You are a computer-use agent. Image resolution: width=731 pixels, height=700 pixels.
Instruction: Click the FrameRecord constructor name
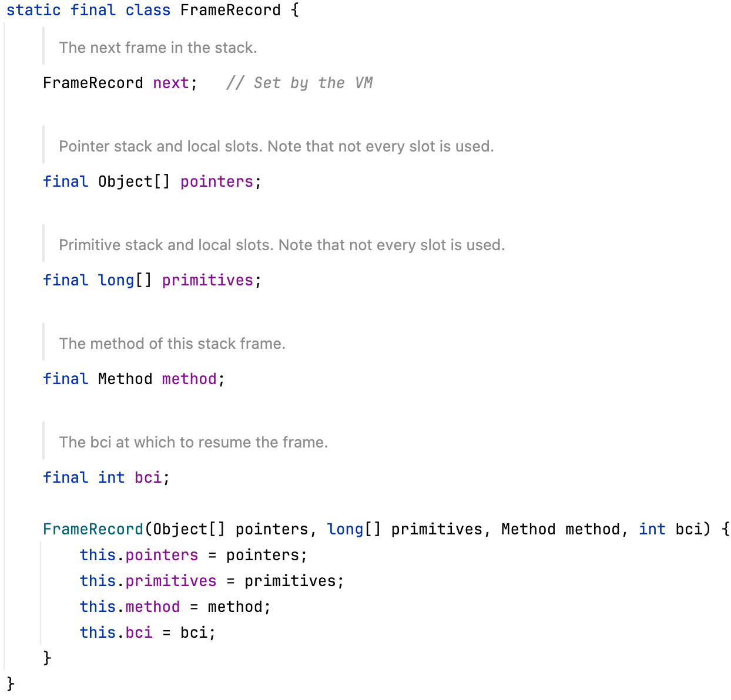[x=93, y=529]
